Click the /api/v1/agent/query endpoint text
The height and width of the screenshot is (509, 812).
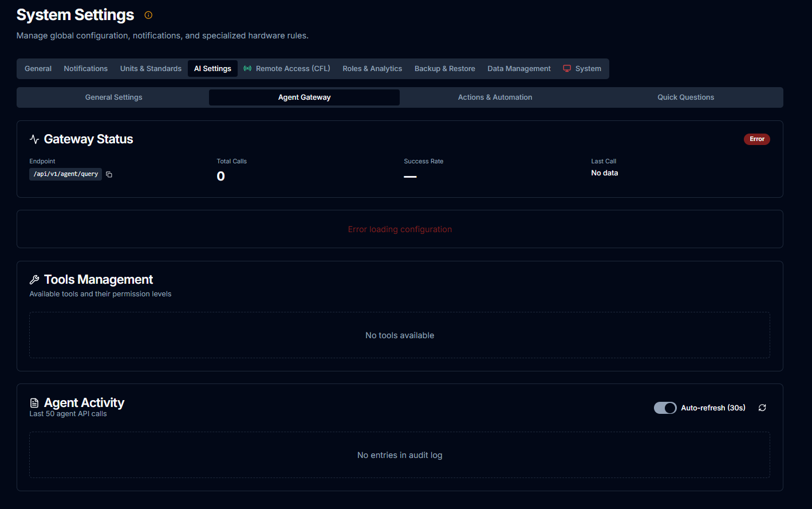[x=66, y=174]
